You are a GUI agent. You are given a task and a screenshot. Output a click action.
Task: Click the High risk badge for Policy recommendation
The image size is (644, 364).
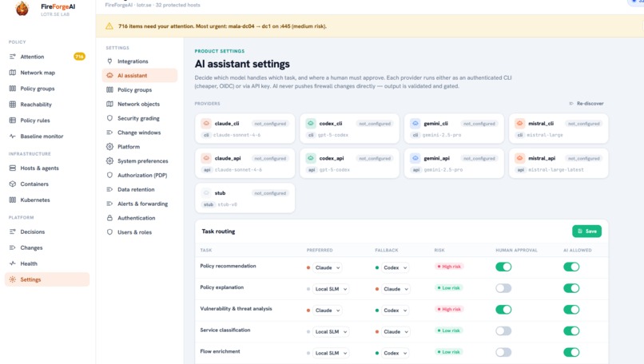(x=449, y=267)
